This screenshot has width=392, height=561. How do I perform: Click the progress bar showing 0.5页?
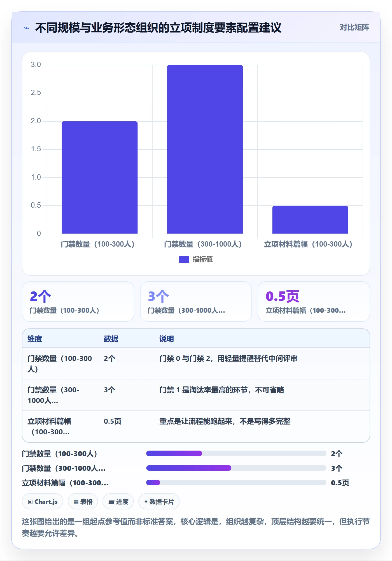[236, 483]
